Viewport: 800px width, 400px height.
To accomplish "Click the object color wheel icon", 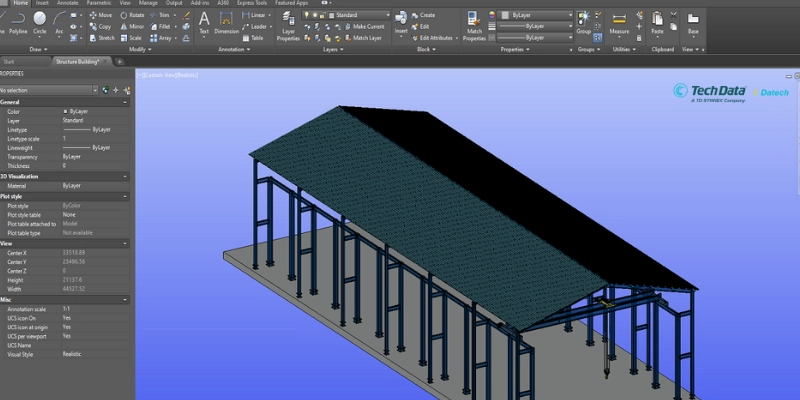I will click(x=492, y=15).
